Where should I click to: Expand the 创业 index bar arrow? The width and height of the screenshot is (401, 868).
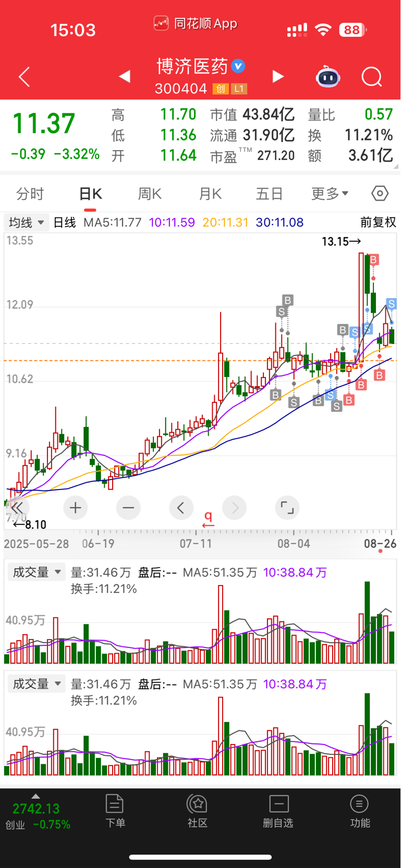[35, 796]
